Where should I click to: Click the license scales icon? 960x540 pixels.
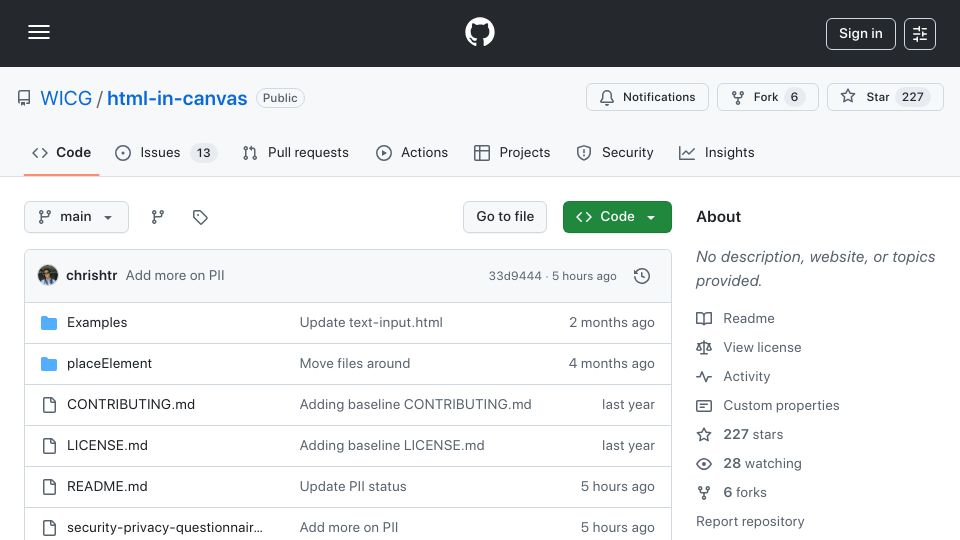point(704,348)
